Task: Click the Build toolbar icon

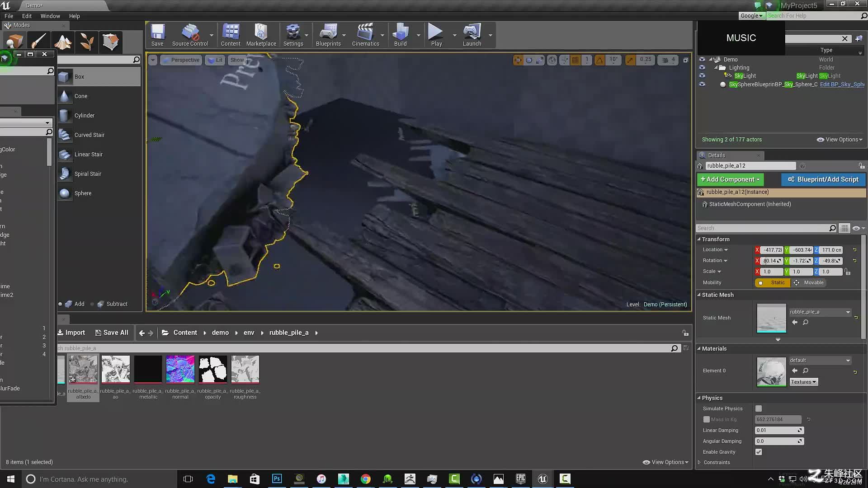Action: pos(401,35)
